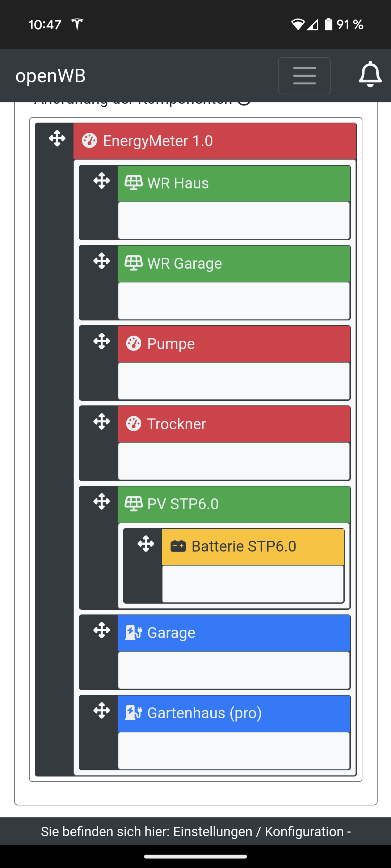Click the move handle for EnergyMeter 1.0

pos(57,139)
